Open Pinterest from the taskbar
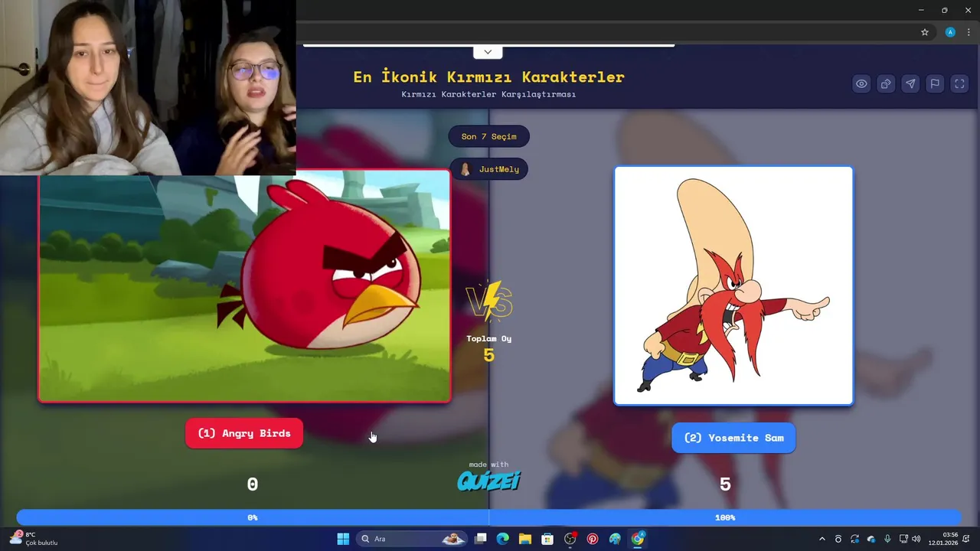Viewport: 980px width, 551px height. 593,539
